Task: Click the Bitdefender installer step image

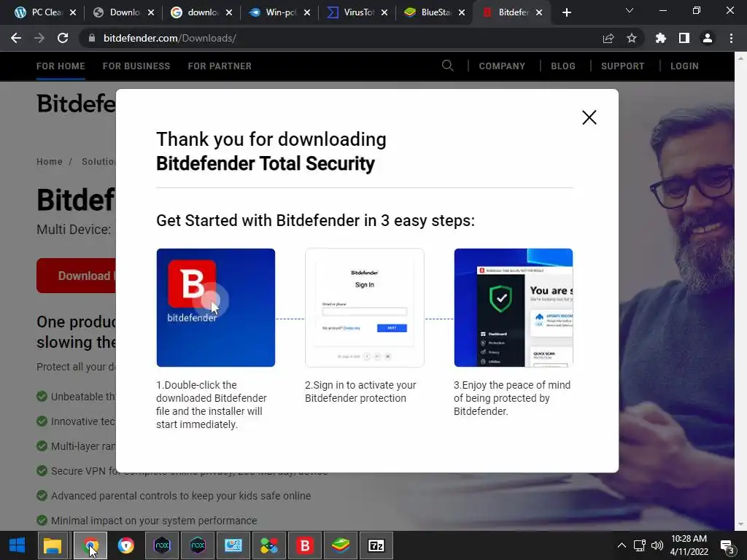Action: [x=215, y=308]
